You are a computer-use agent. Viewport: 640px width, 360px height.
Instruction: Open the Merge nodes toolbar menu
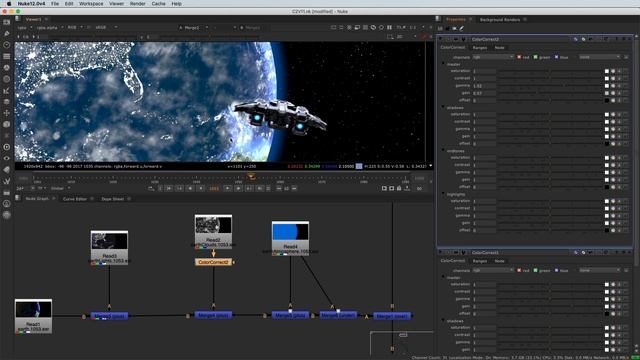pos(7,102)
